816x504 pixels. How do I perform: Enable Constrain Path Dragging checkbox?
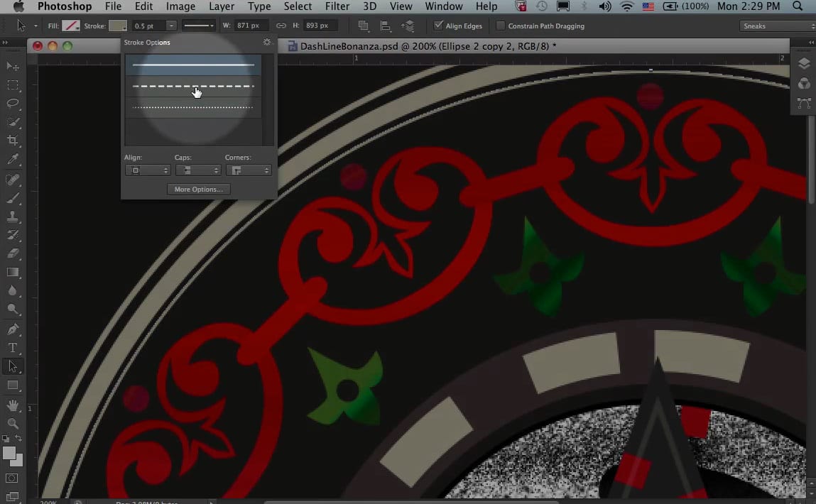point(501,26)
